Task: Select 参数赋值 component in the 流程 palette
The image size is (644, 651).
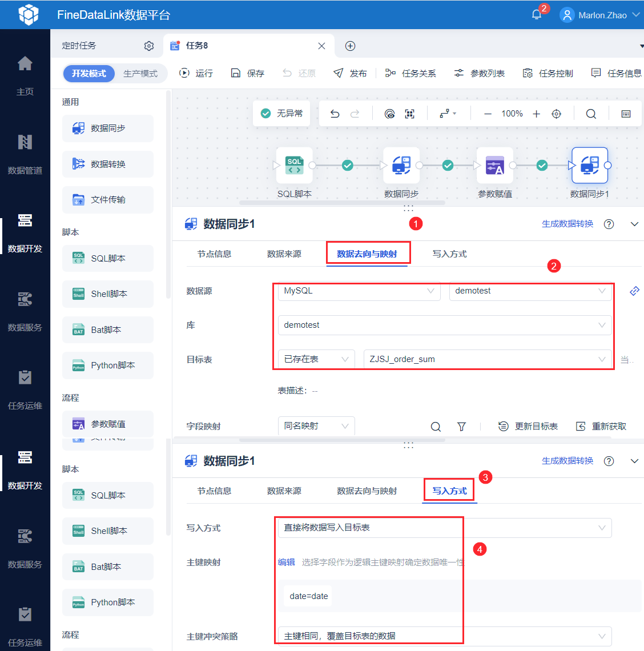Action: point(107,424)
